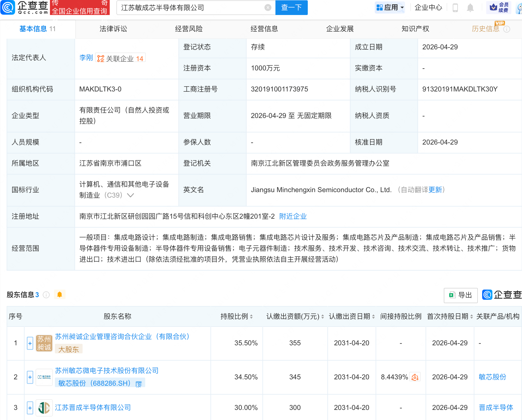Expand the 苏州昶诚 shareholder row
The width and height of the screenshot is (522, 420).
[30, 343]
